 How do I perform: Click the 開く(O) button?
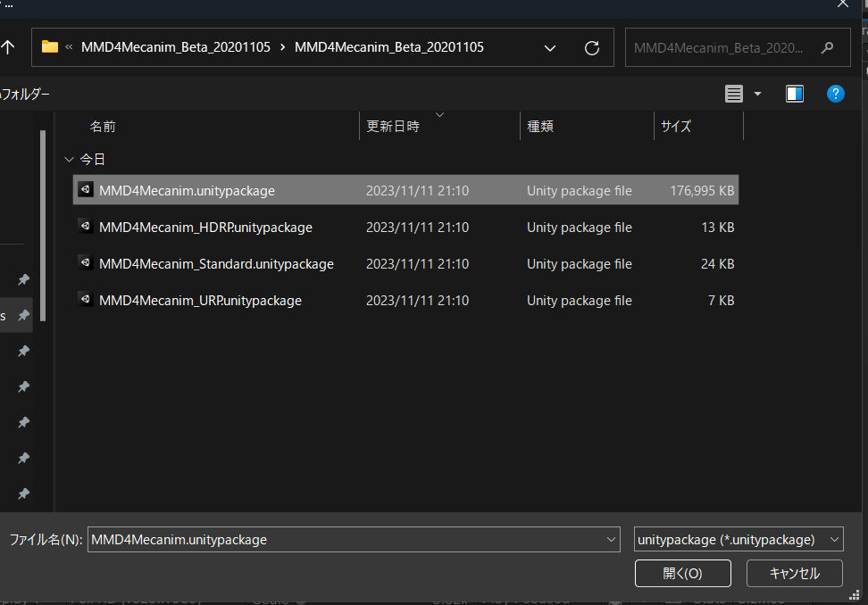[682, 574]
